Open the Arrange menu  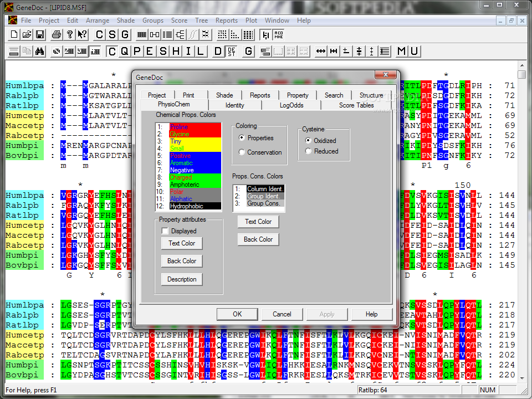pyautogui.click(x=98, y=21)
